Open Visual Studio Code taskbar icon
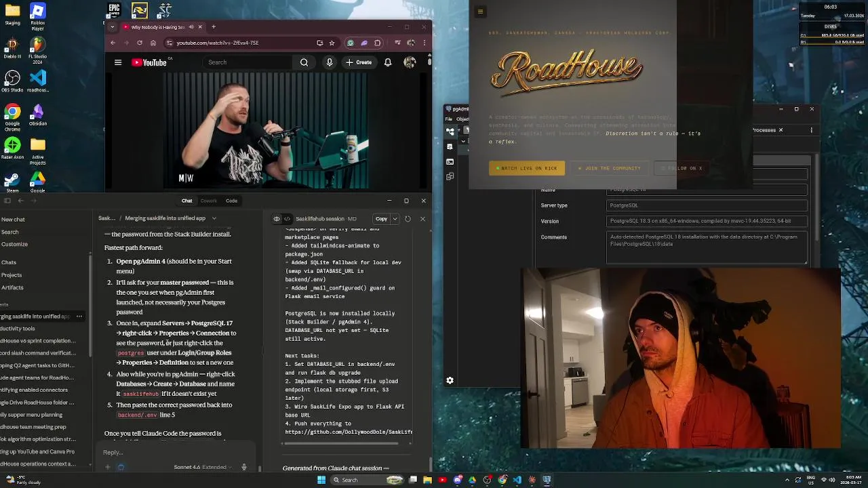Screen dimensions: 868x488 [x=517, y=480]
